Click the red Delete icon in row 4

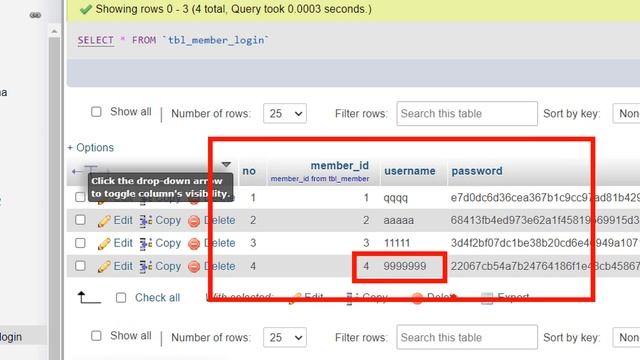tap(194, 267)
